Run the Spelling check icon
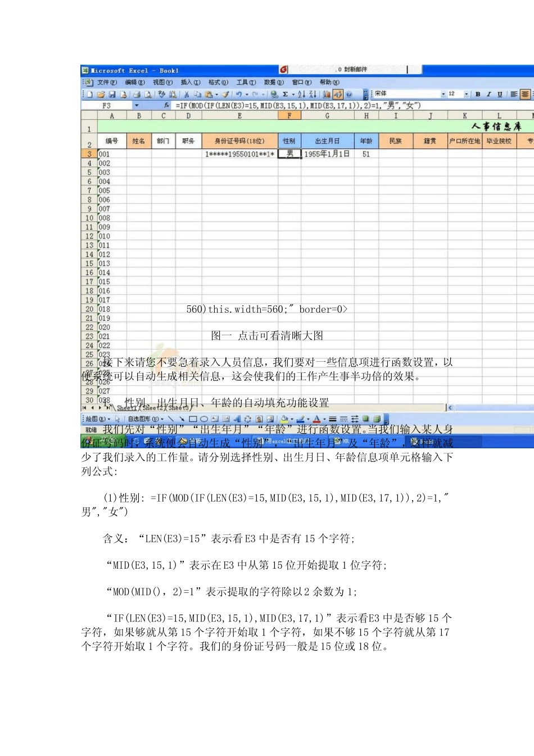The height and width of the screenshot is (756, 534). [x=162, y=94]
